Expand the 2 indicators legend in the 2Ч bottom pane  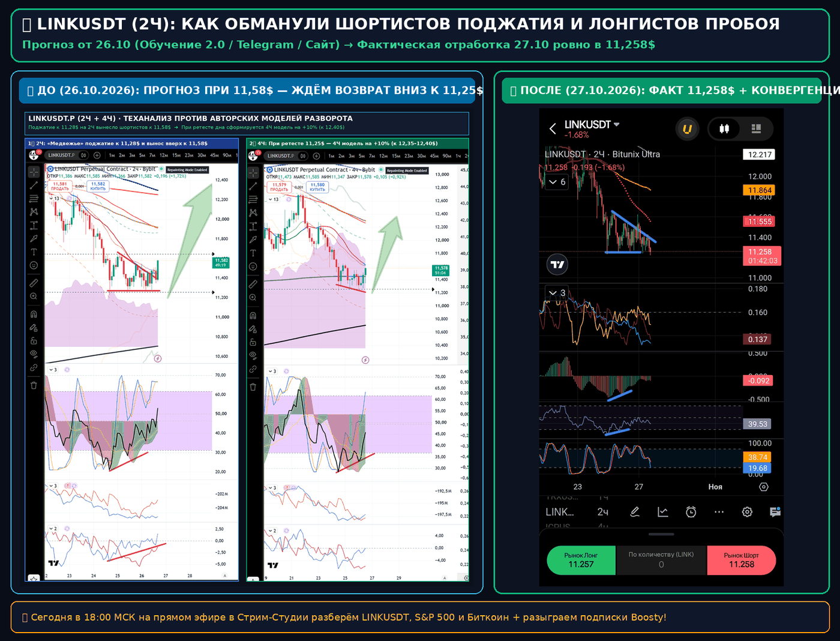(53, 529)
